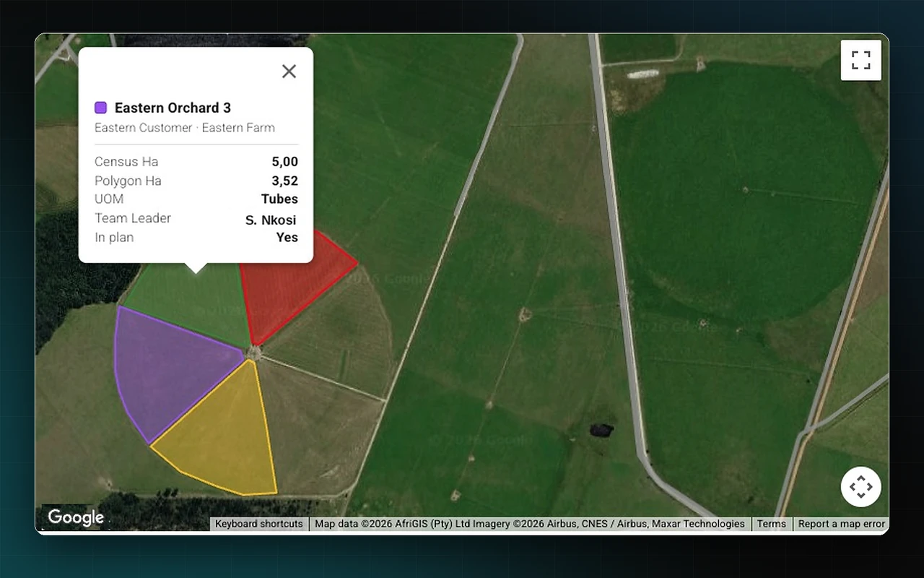Close the Eastern Orchard 3 info popup
Viewport: 924px width, 578px height.
(289, 71)
